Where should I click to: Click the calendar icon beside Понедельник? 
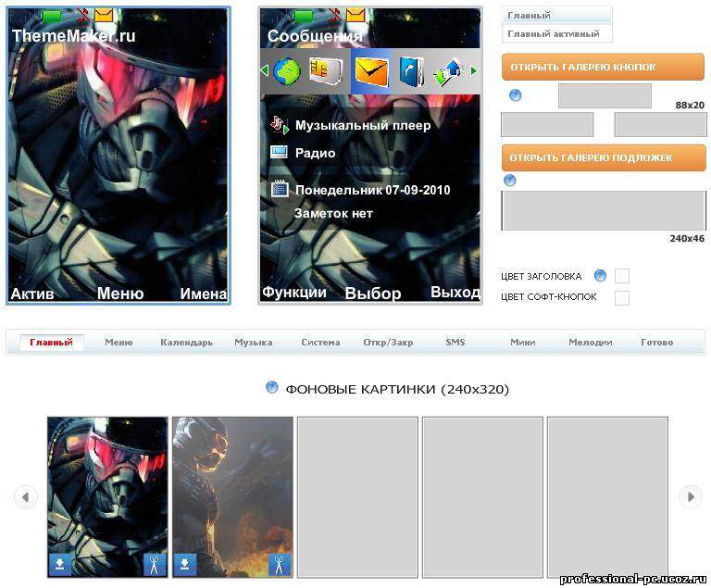[x=280, y=188]
